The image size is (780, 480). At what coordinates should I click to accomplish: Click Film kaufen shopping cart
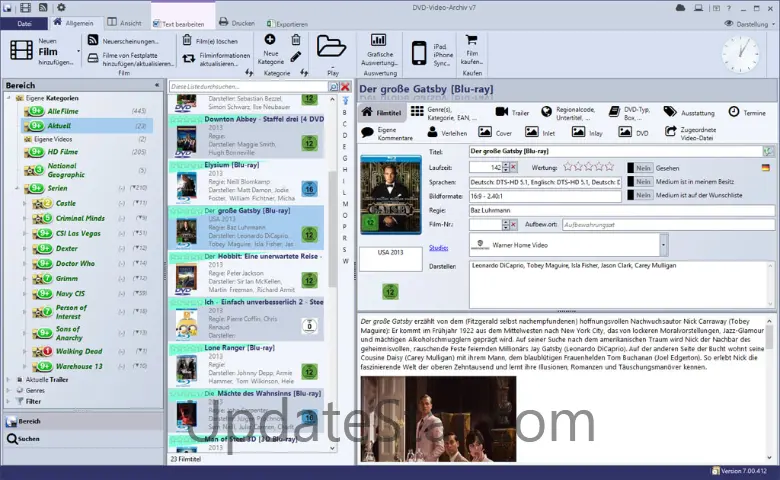pos(471,40)
